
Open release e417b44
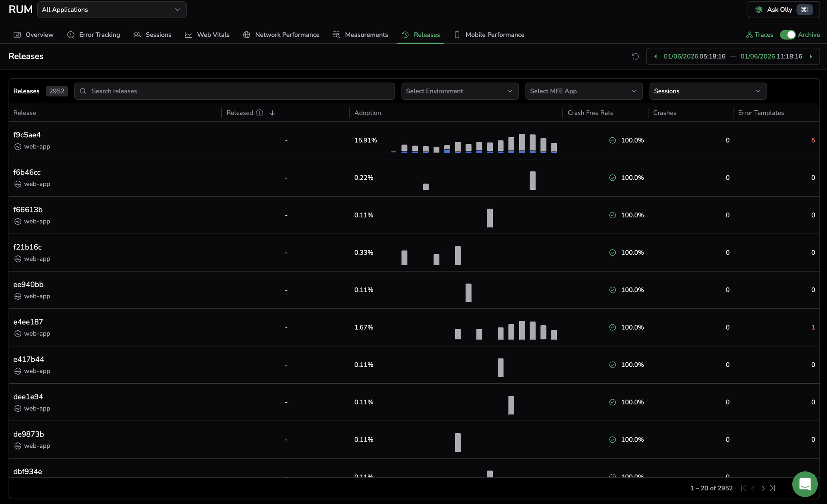pos(29,359)
